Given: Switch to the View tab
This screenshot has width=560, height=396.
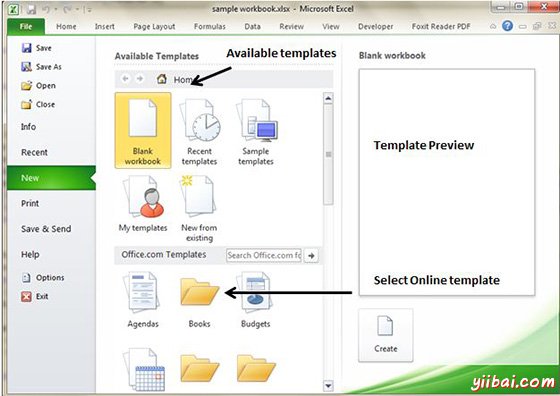Looking at the screenshot, I should (x=331, y=26).
